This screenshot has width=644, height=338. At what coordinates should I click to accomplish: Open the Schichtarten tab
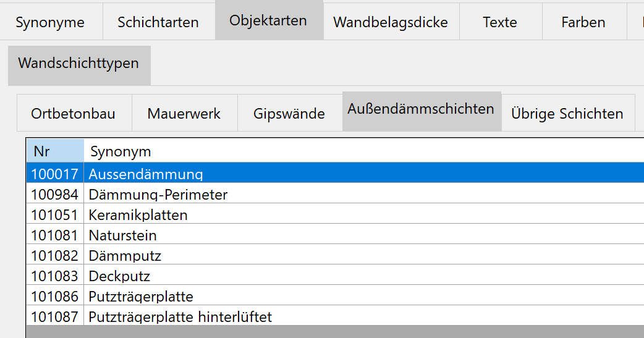point(158,22)
